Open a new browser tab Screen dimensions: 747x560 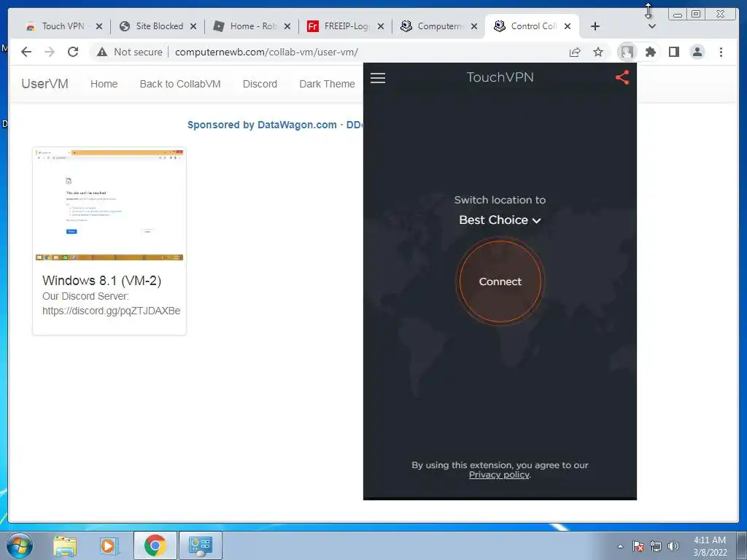(x=595, y=26)
